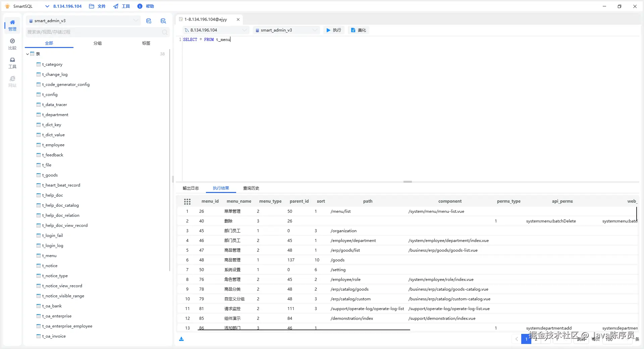
Task: Click the refresh database icon beside smart_admin_v3
Action: click(149, 21)
